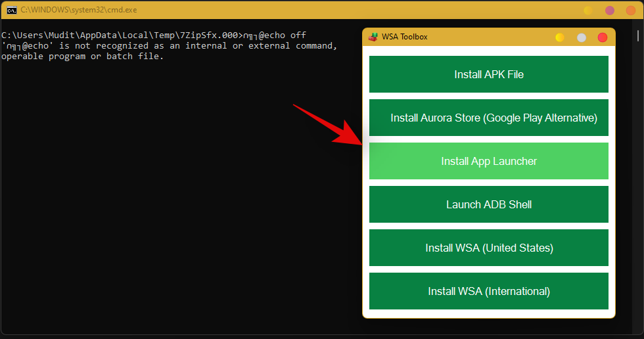Image resolution: width=644 pixels, height=339 pixels.
Task: Minimize the cmd.exe window with yellow circle
Action: pos(588,11)
